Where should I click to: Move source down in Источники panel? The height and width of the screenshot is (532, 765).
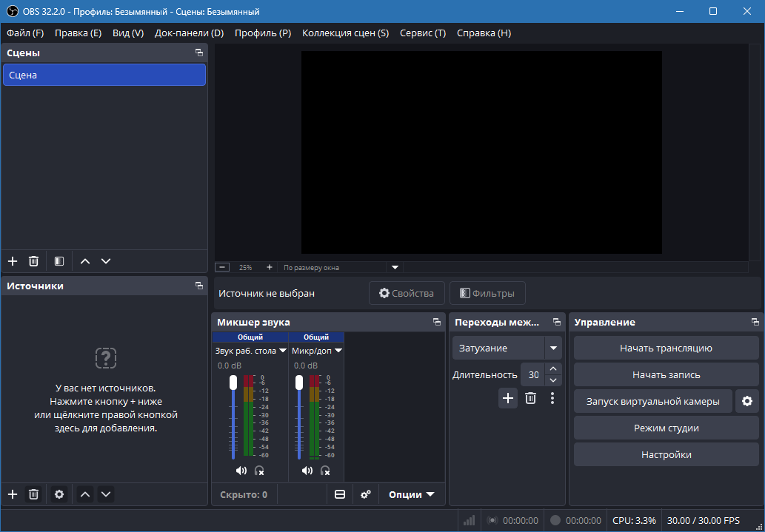point(106,494)
